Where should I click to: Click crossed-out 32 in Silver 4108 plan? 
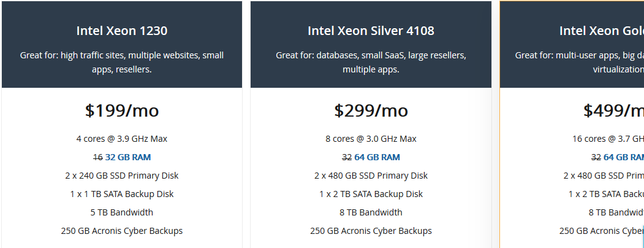(347, 157)
